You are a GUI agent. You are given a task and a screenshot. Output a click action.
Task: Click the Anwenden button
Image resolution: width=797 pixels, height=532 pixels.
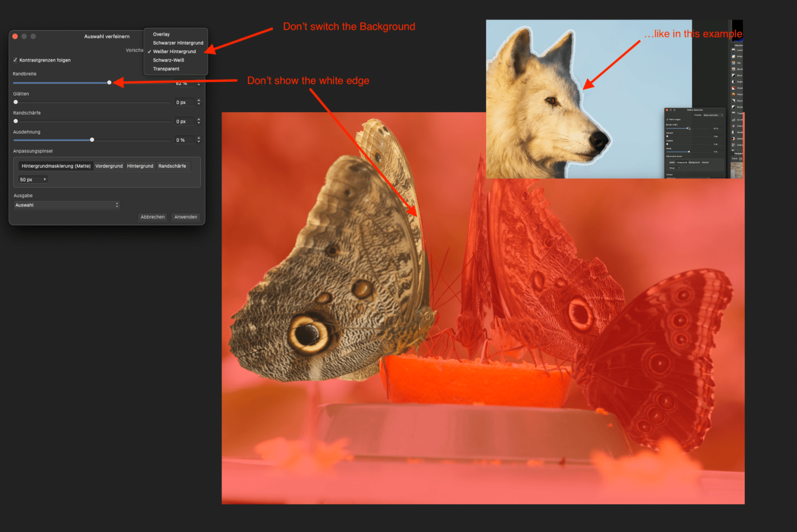[x=185, y=217]
